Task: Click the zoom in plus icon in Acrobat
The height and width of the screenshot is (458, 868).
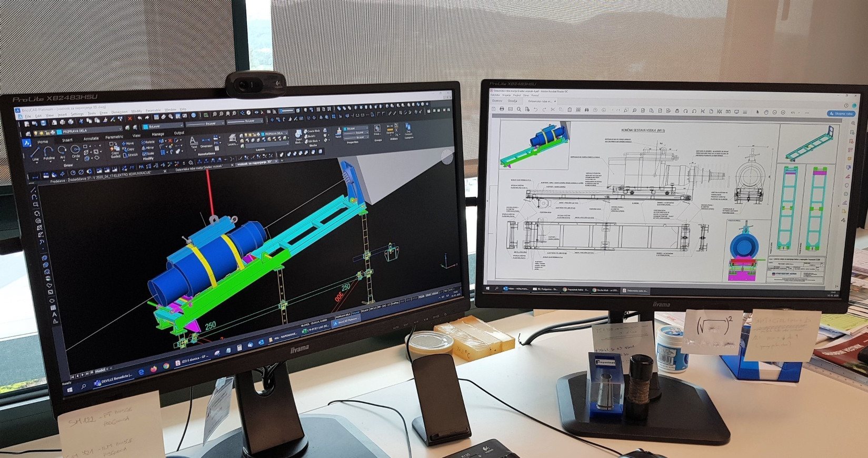Action: [783, 112]
